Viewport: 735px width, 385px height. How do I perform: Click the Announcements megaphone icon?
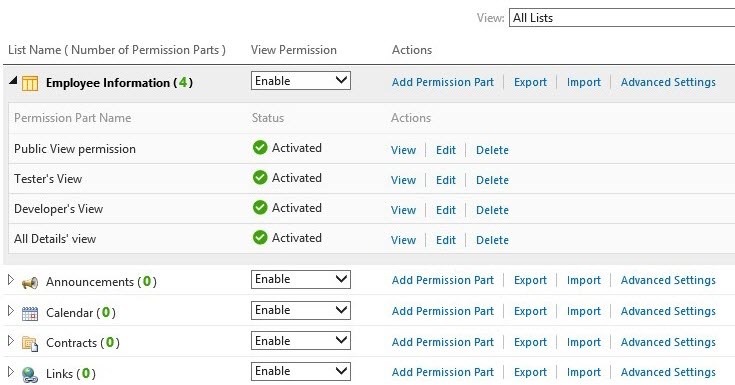(x=30, y=283)
